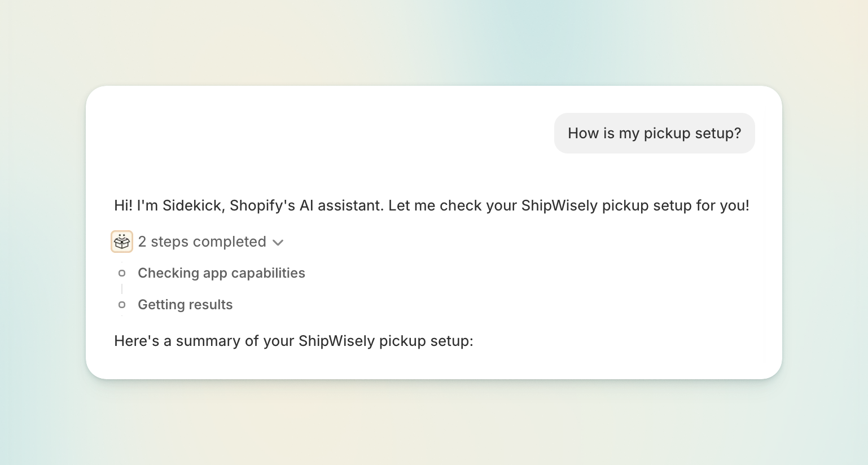868x465 pixels.
Task: Click the 'How is my pickup setup?' bubble
Action: 654,133
